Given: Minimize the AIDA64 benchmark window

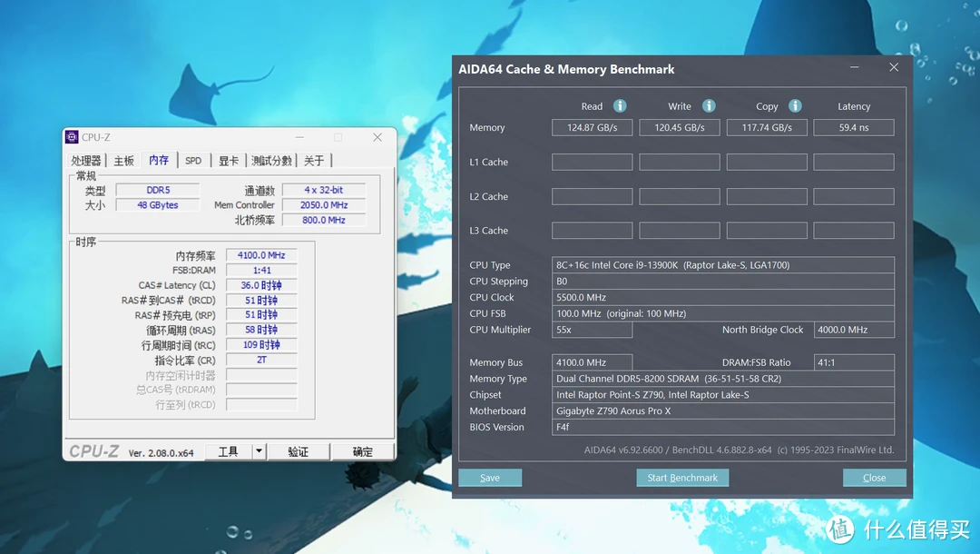Looking at the screenshot, I should pyautogui.click(x=855, y=68).
